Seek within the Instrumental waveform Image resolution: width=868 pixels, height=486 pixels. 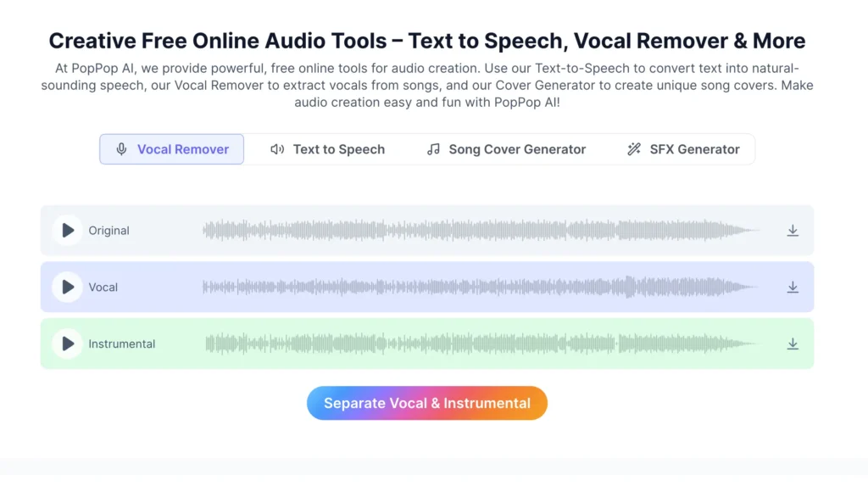point(481,344)
